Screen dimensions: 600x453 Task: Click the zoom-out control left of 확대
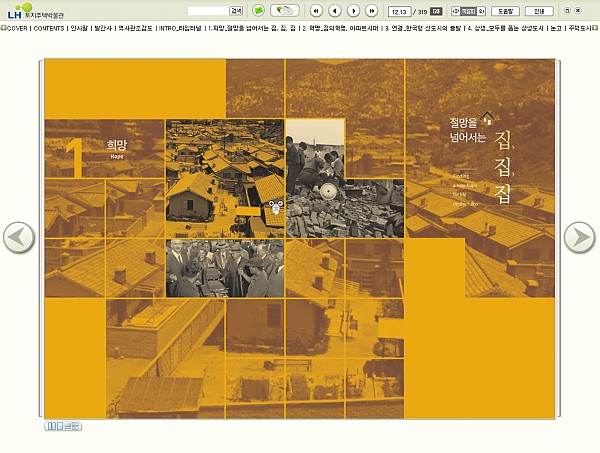(455, 11)
